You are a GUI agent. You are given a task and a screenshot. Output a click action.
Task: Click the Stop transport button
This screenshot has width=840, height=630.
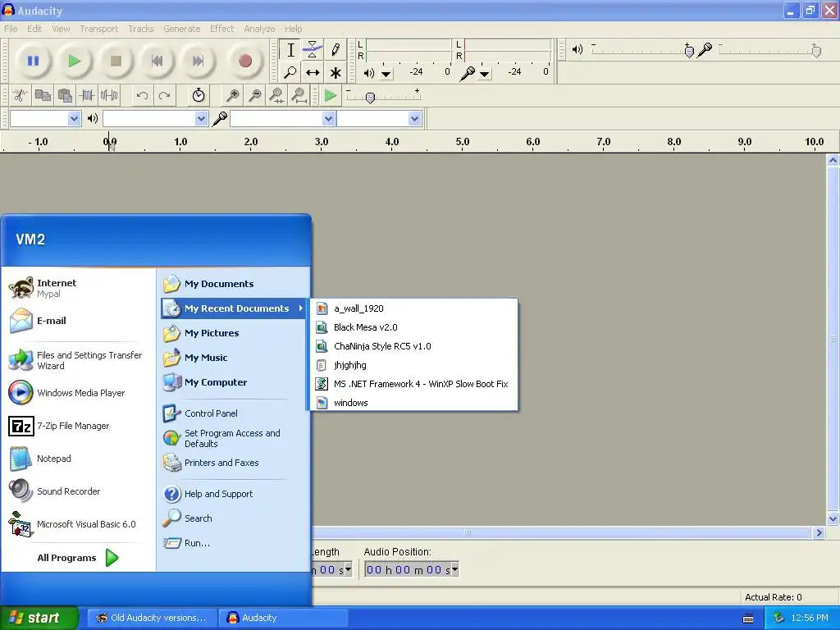click(x=116, y=61)
